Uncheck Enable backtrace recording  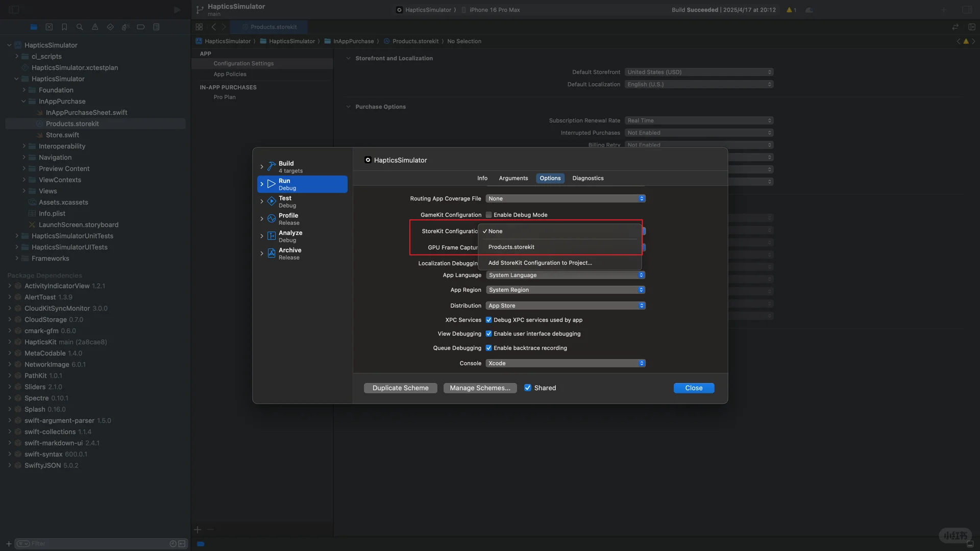(489, 348)
